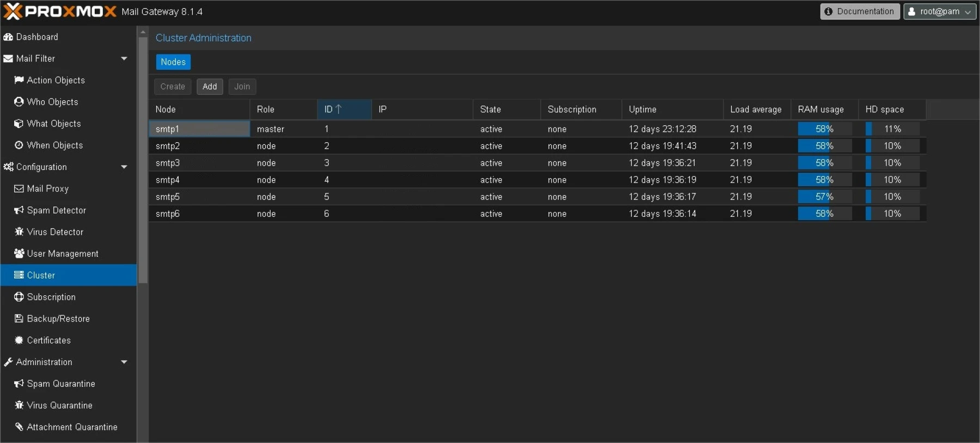Screen dimensions: 980x443
Task: Click the Virus Detector bug icon
Action: click(19, 232)
